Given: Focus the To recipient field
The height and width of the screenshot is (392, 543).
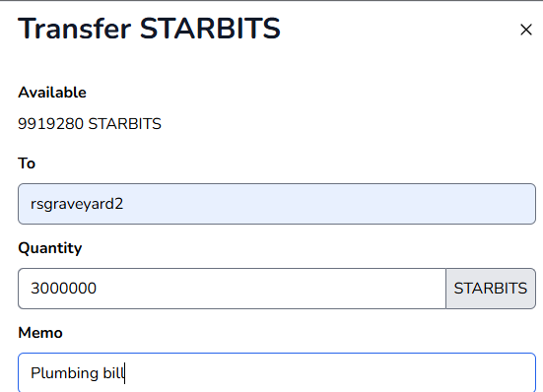Looking at the screenshot, I should 277,204.
